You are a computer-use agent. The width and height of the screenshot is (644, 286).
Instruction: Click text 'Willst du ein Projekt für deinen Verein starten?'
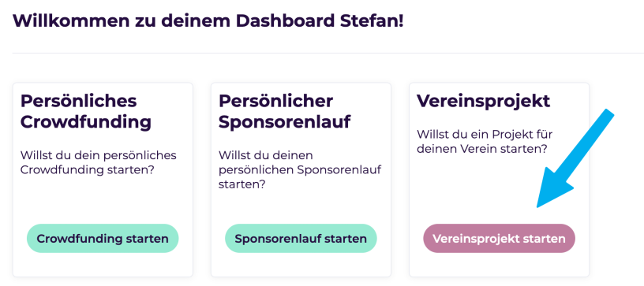tap(485, 141)
